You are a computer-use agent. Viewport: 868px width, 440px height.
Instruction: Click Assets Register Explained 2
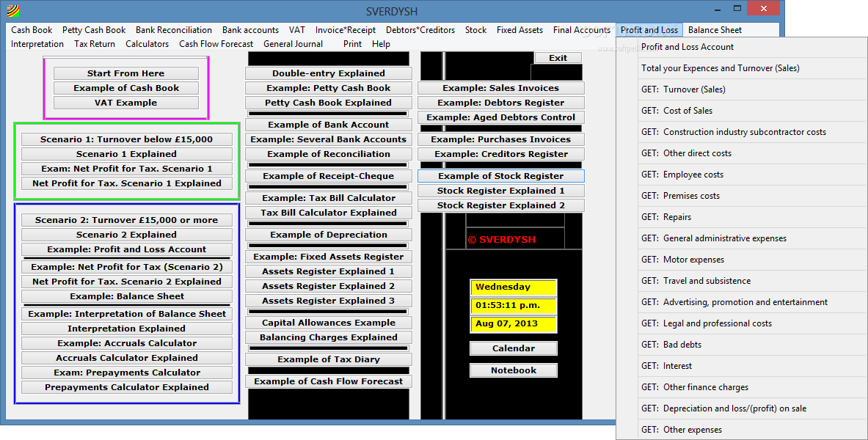[329, 286]
